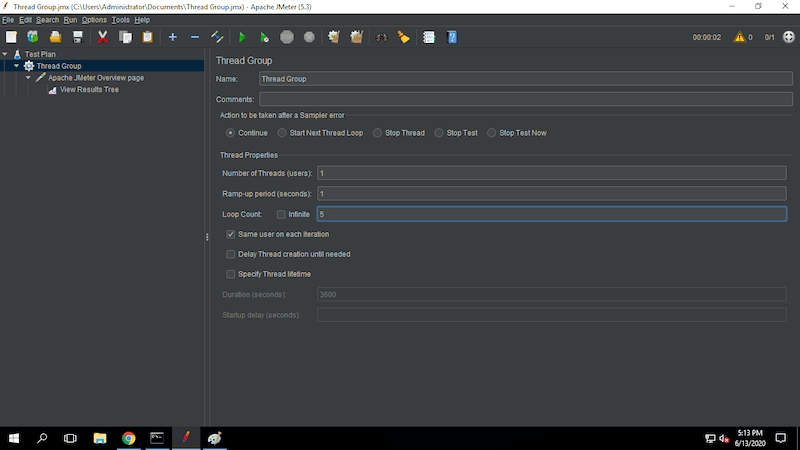800x450 pixels.
Task: Open the command prompt taskbar icon
Action: pyautogui.click(x=157, y=438)
